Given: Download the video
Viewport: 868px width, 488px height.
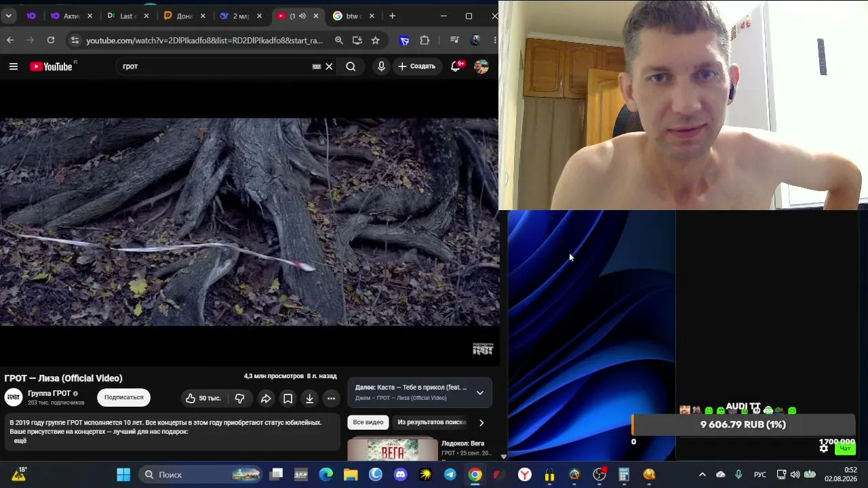Looking at the screenshot, I should [x=309, y=399].
